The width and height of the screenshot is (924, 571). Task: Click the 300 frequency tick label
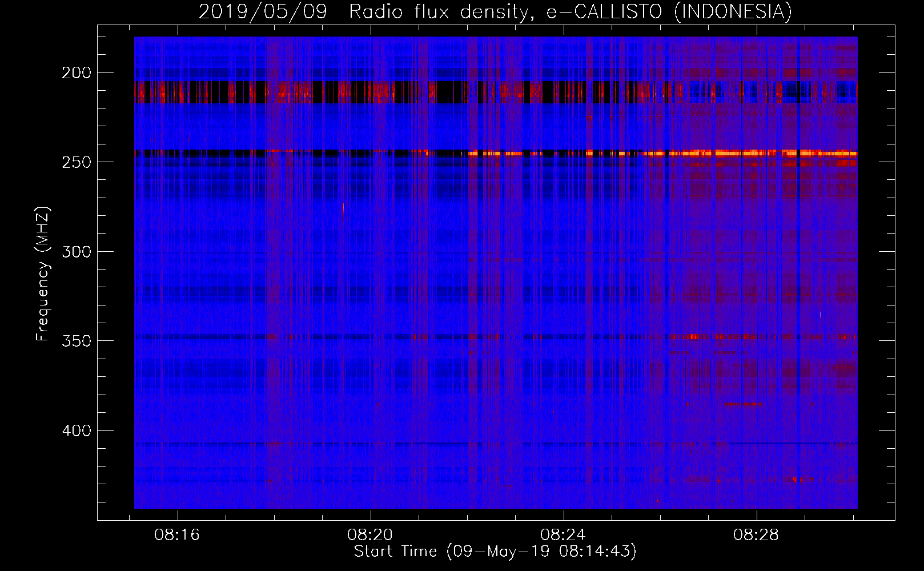click(x=76, y=252)
